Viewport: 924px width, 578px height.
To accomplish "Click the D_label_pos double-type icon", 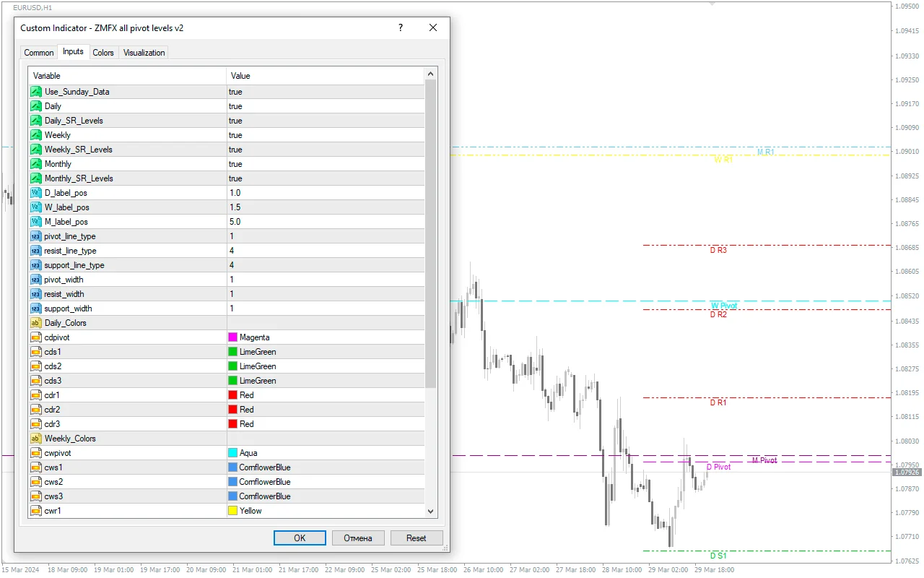I will [36, 193].
